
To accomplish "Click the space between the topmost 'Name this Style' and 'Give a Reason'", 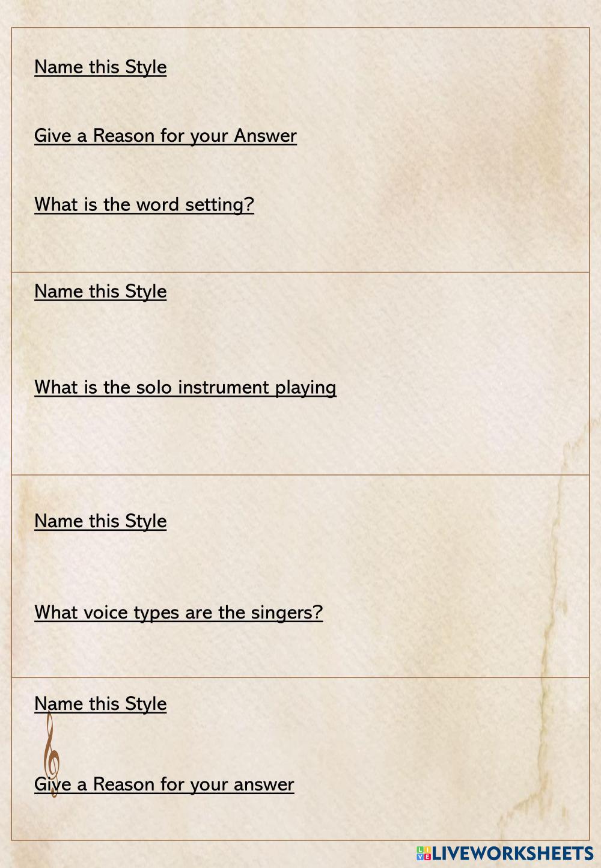I will [180, 101].
